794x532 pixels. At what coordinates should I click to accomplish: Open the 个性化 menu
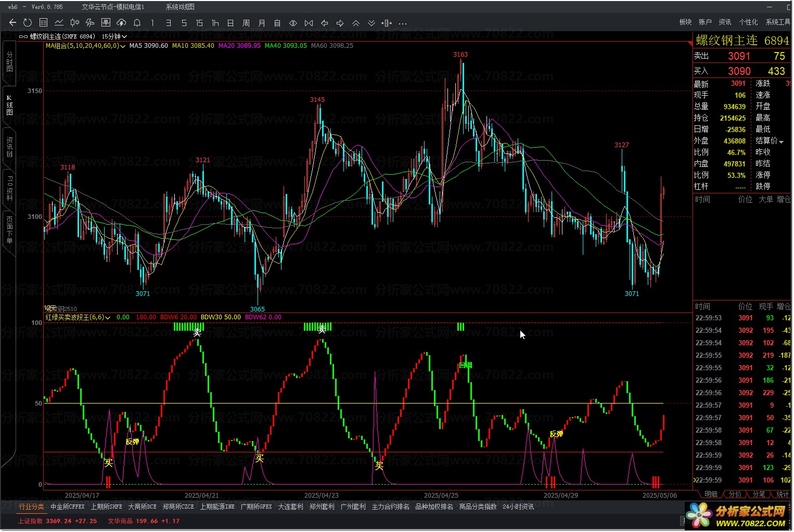(x=748, y=22)
